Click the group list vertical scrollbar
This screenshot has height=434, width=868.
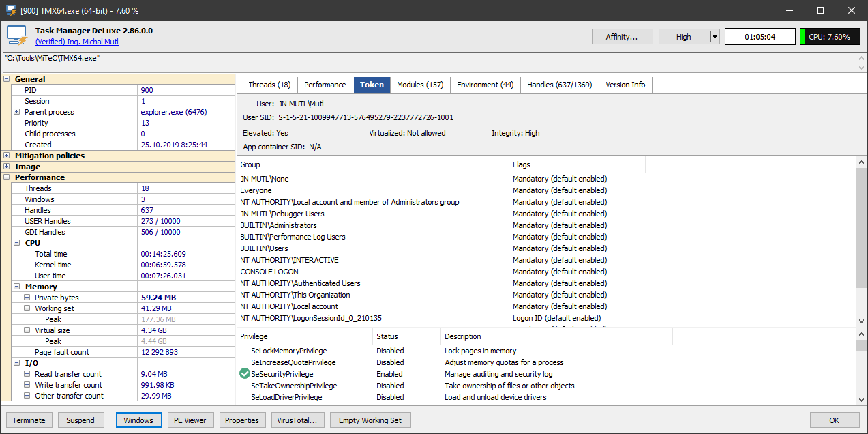tap(862, 242)
